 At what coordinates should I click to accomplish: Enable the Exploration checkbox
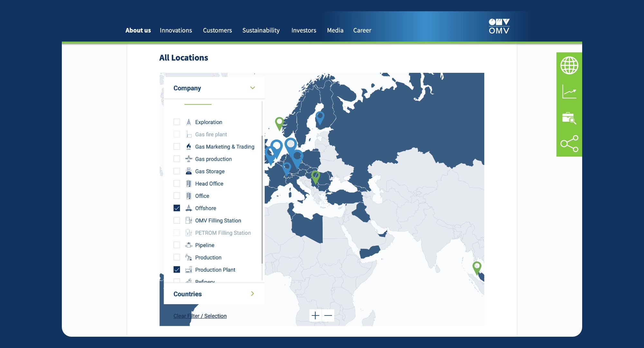[177, 122]
